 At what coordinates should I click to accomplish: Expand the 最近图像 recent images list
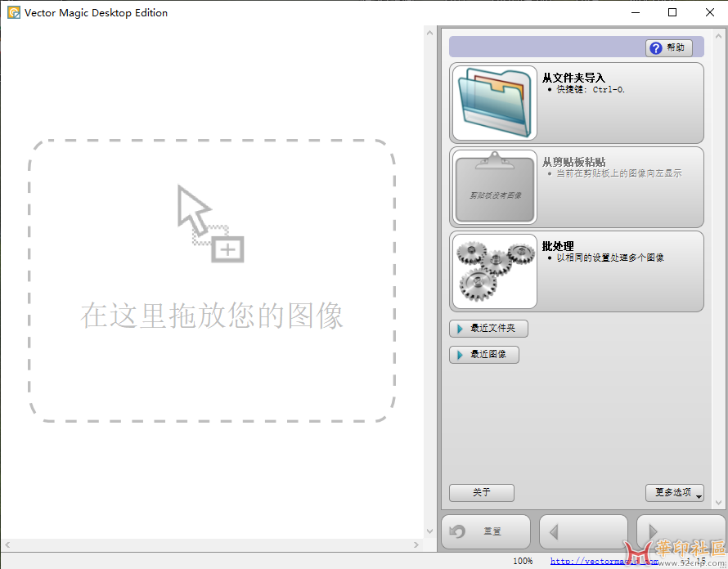tap(483, 355)
